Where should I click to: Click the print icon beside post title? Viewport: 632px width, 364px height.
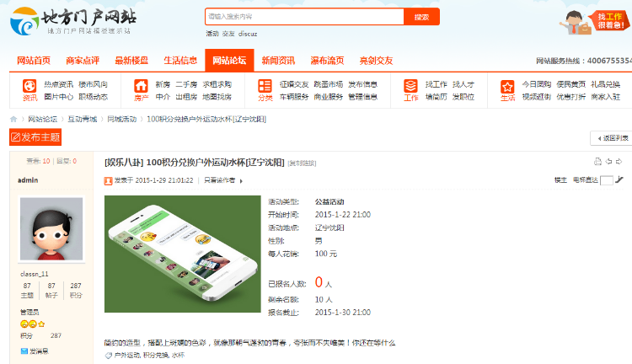click(597, 161)
